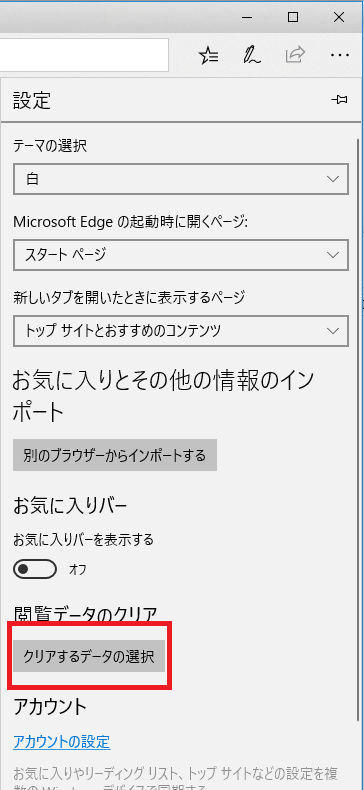
Task: Click the 別のブラウザーからインポートする button
Action: (115, 455)
